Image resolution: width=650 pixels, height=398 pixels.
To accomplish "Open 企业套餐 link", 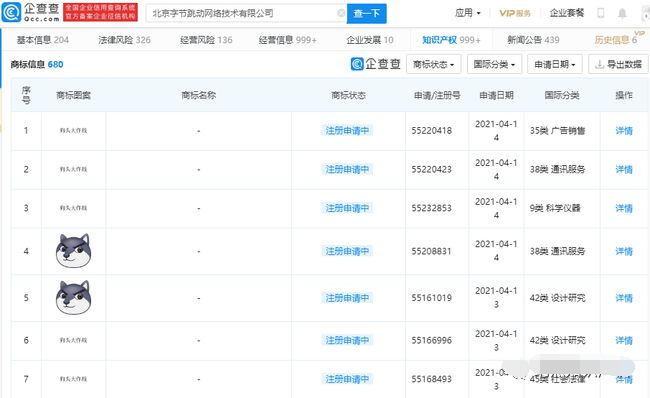I will click(567, 13).
